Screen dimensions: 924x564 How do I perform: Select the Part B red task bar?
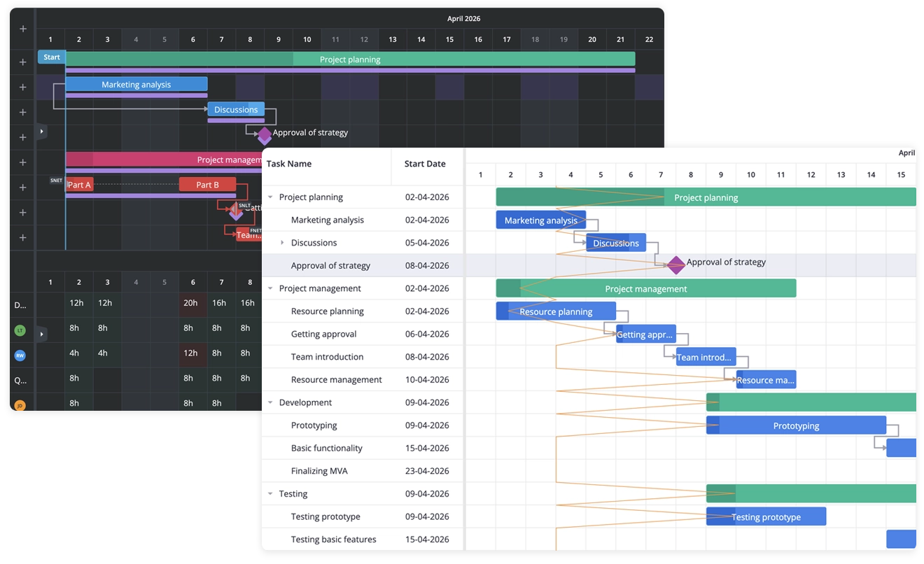point(207,185)
